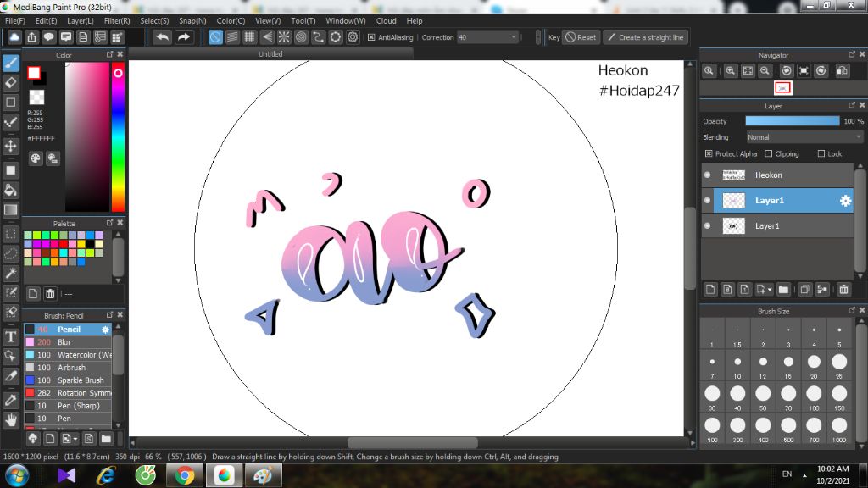Undock the Palette panel

coord(109,223)
